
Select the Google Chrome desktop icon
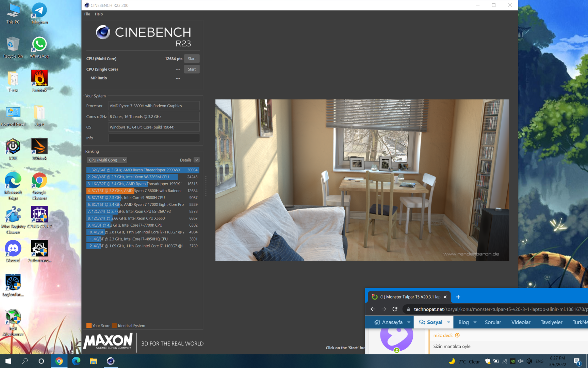pos(39,186)
